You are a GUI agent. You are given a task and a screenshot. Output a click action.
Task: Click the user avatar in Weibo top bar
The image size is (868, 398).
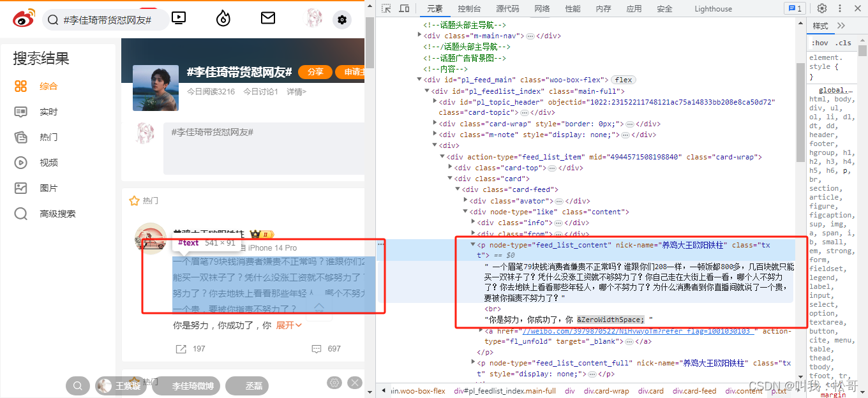(x=313, y=18)
